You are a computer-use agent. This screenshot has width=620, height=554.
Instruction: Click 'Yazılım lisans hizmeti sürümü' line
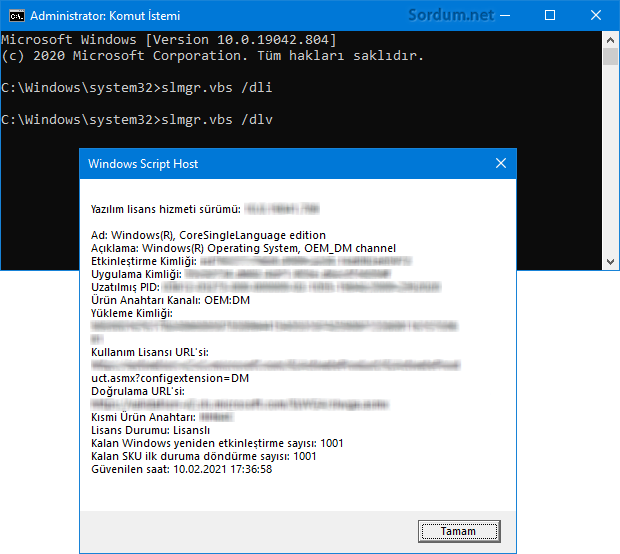205,209
